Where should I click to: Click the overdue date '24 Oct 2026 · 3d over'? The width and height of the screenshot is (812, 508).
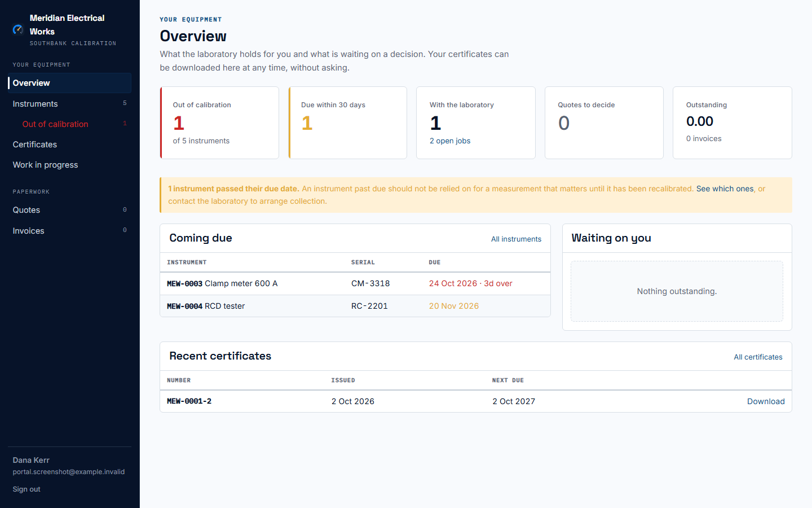(x=470, y=283)
